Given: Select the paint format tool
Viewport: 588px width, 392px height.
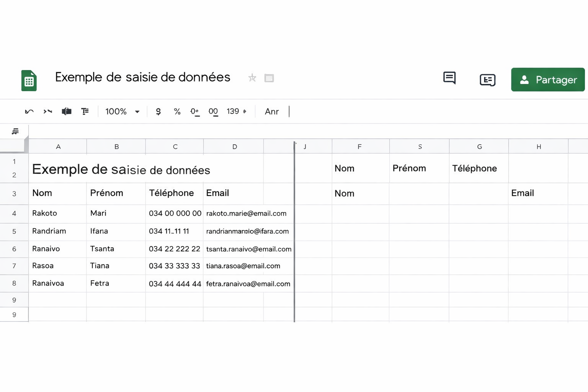Looking at the screenshot, I should (x=85, y=111).
